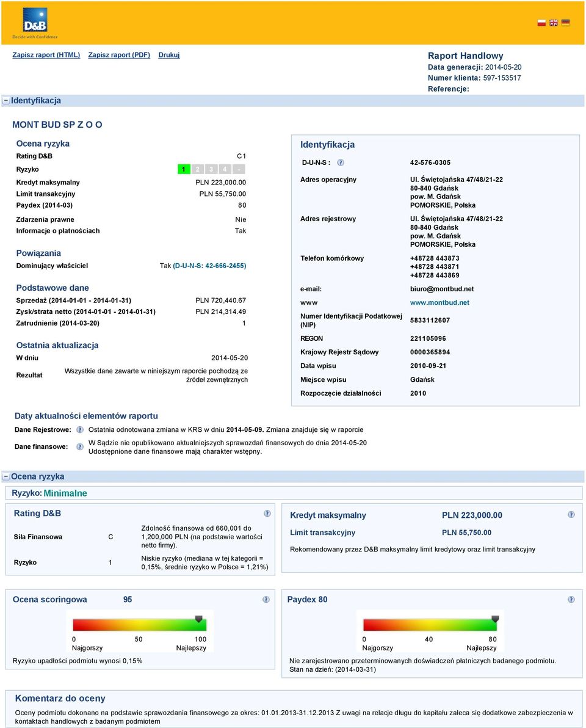Click the Daty aktualności elementów raportu heading
The height and width of the screenshot is (728, 586).
tap(86, 417)
